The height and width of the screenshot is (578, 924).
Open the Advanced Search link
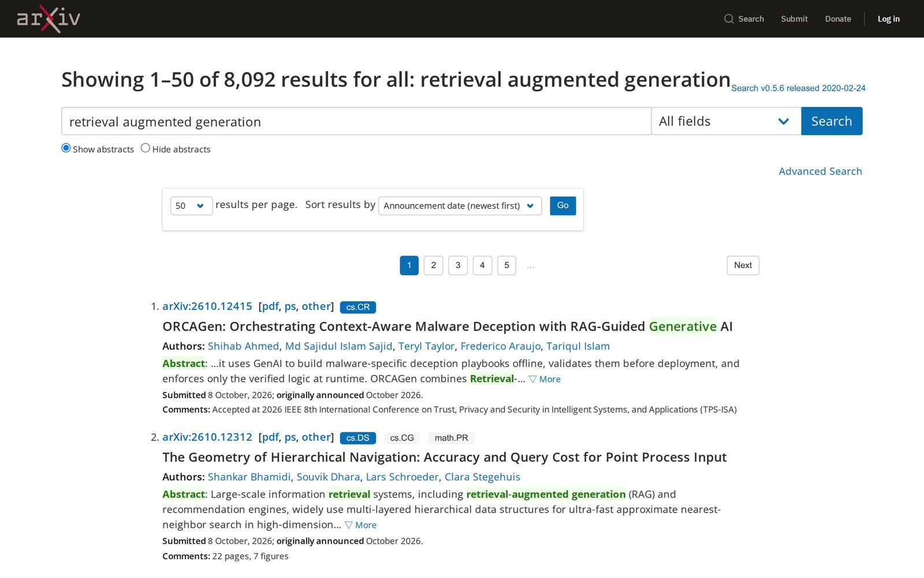click(820, 171)
